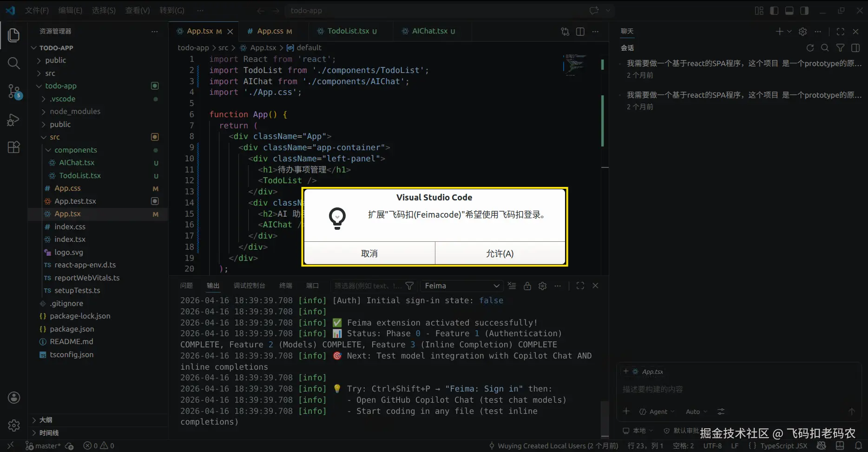Click the Copilot status icon in status bar
Screen dimensions: 868x452
pyautogui.click(x=822, y=445)
